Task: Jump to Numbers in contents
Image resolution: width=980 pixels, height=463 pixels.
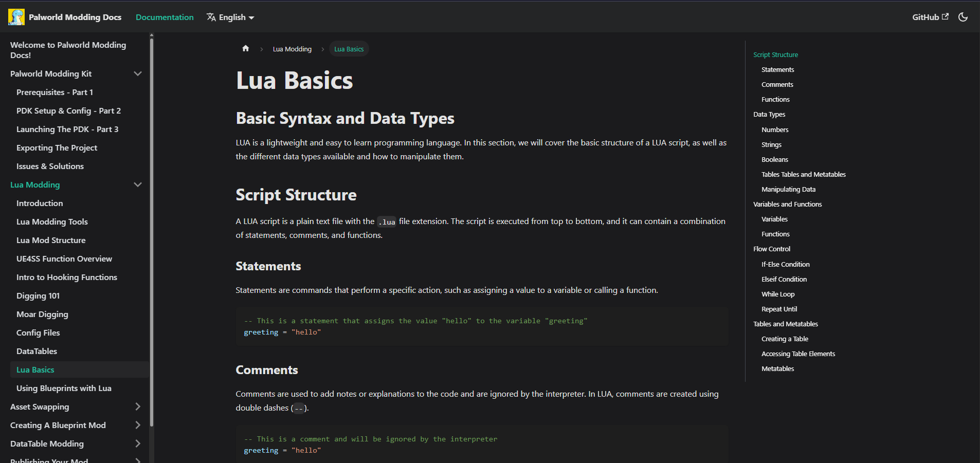Action: pos(775,129)
